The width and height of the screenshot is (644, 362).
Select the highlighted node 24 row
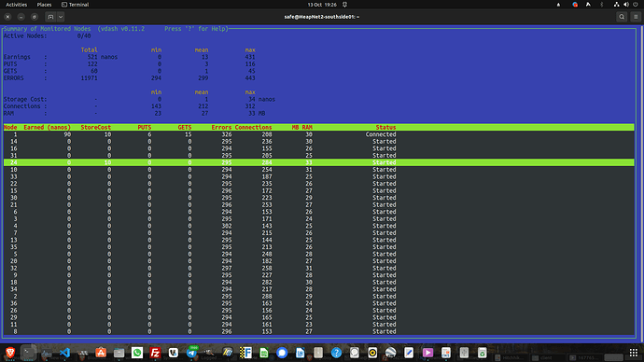pyautogui.click(x=318, y=162)
